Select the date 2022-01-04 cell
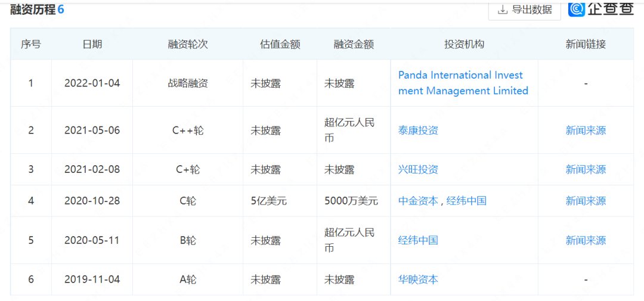Viewport: 644px width, 301px height. point(92,83)
